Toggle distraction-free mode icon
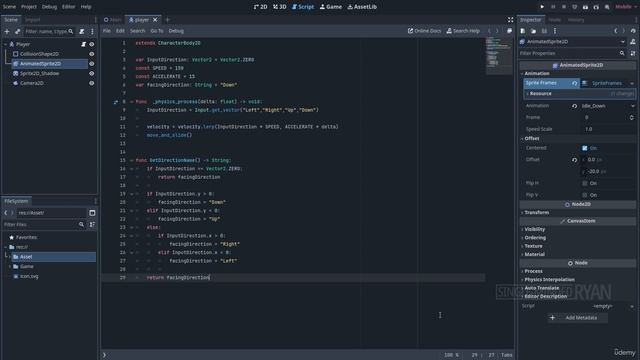The image size is (640, 360). [x=510, y=20]
